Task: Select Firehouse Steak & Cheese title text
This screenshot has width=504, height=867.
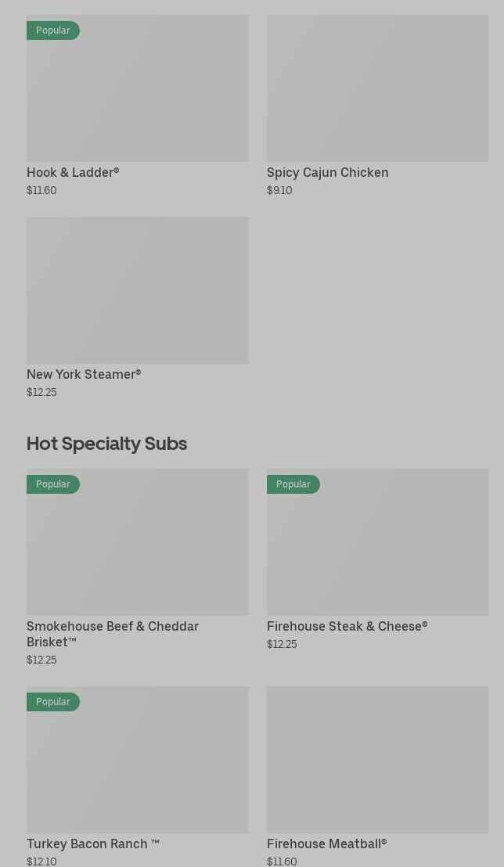Action: [x=347, y=626]
